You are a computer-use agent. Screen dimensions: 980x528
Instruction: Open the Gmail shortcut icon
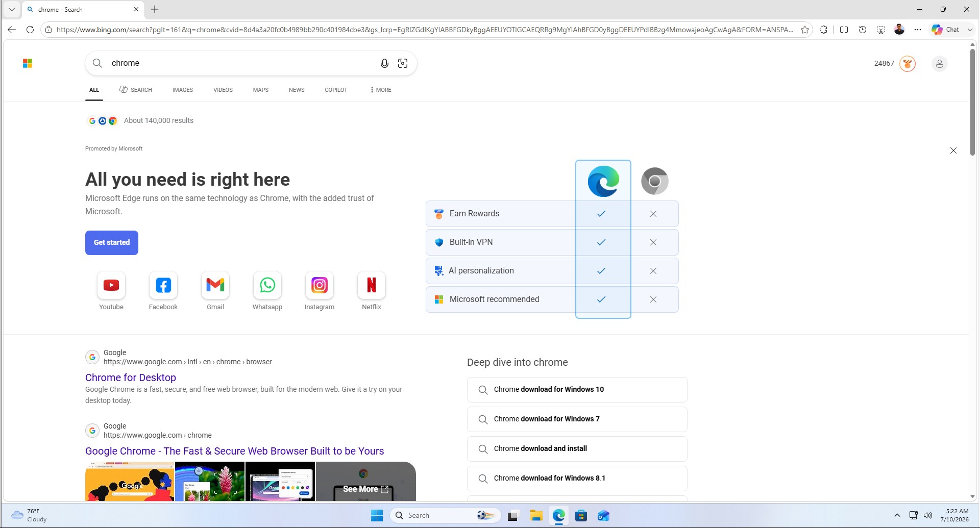(215, 285)
